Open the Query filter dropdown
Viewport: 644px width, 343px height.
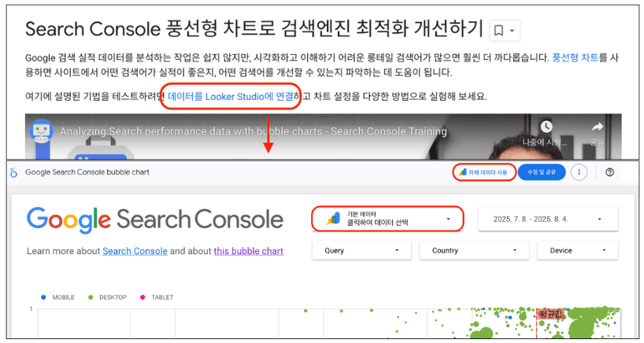(361, 251)
